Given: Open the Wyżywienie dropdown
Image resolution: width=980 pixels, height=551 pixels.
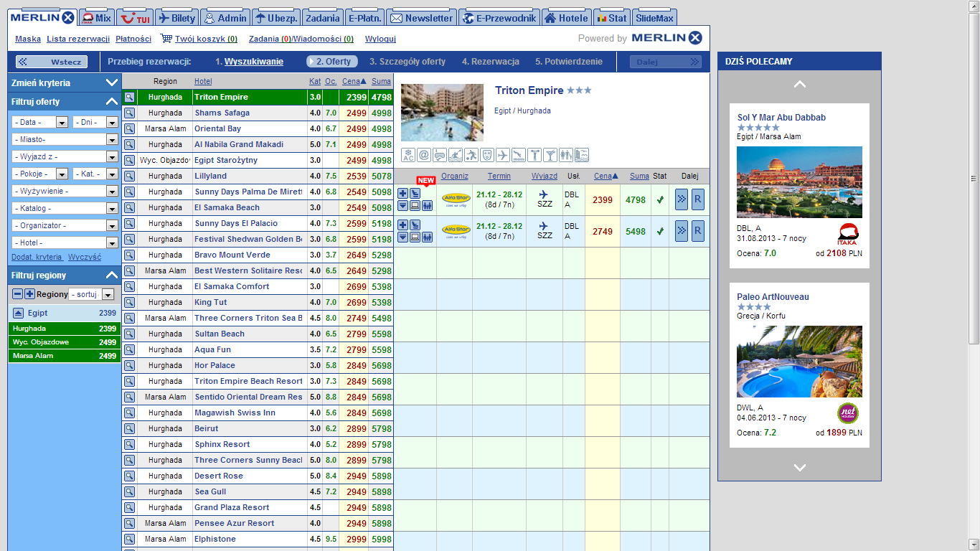Looking at the screenshot, I should 65,191.
